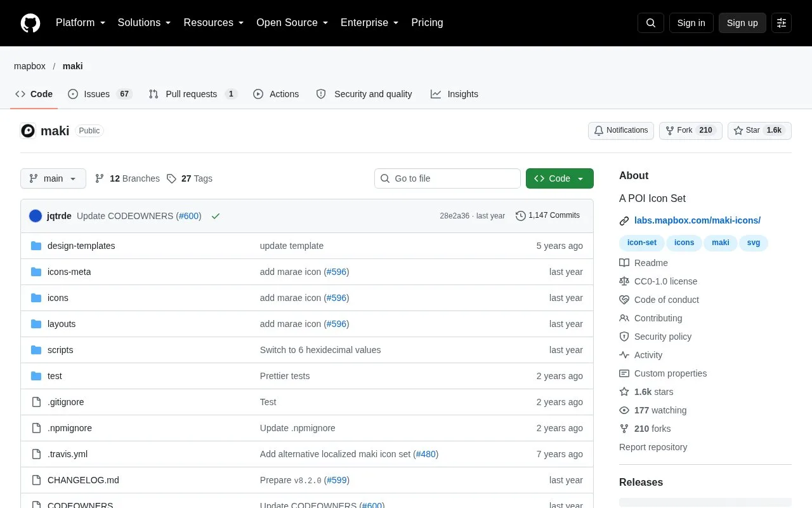
Task: Open the Insights tab
Action: pos(454,94)
